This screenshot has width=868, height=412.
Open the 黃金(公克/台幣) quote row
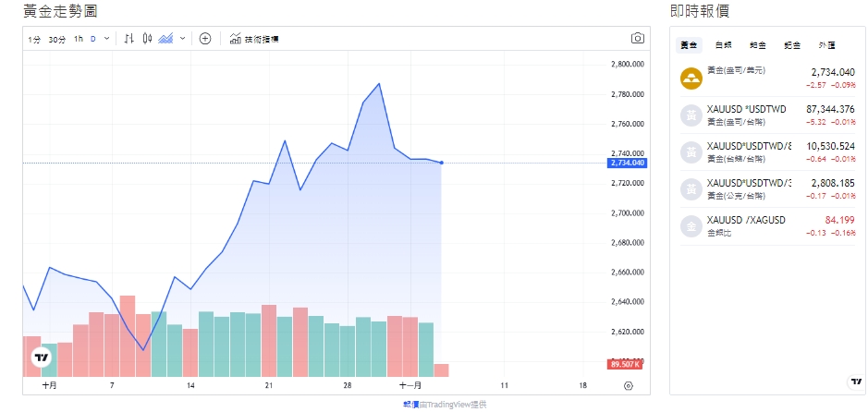767,189
